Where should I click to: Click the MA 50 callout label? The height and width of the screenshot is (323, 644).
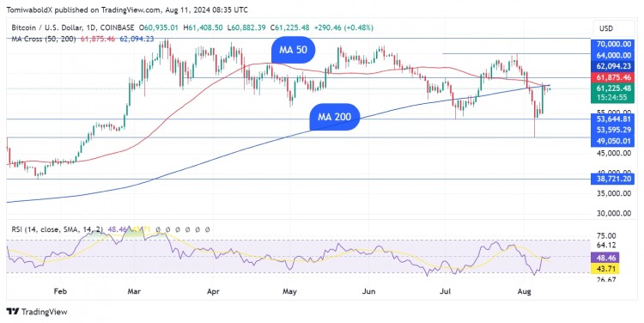pyautogui.click(x=294, y=50)
